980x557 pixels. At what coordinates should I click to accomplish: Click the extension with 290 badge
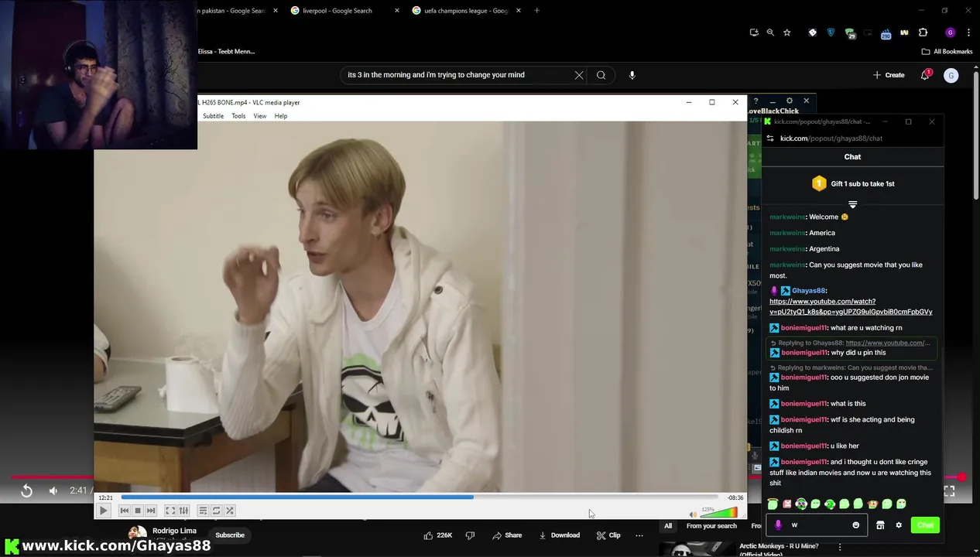[886, 34]
